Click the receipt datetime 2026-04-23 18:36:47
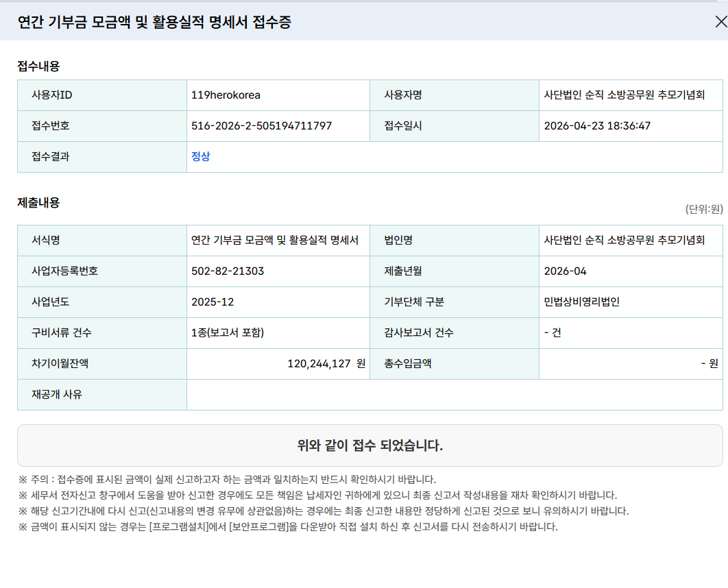This screenshot has width=728, height=588. (596, 125)
